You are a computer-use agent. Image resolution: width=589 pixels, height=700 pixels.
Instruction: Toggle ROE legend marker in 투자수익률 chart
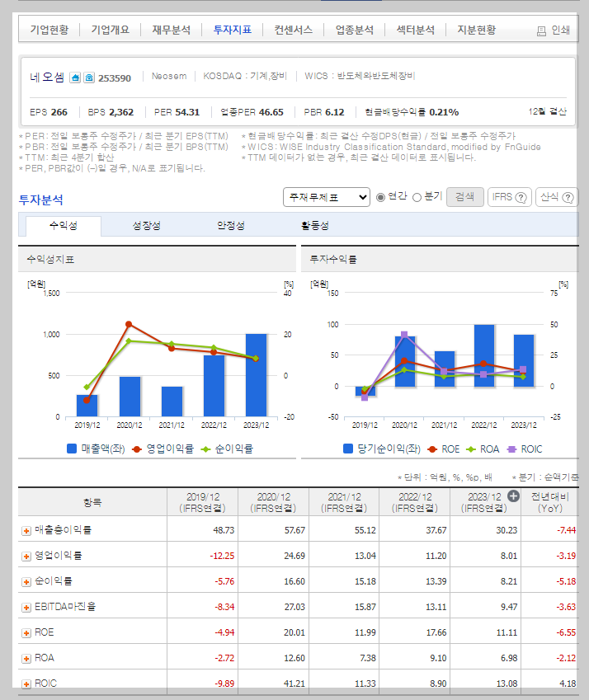pos(432,449)
